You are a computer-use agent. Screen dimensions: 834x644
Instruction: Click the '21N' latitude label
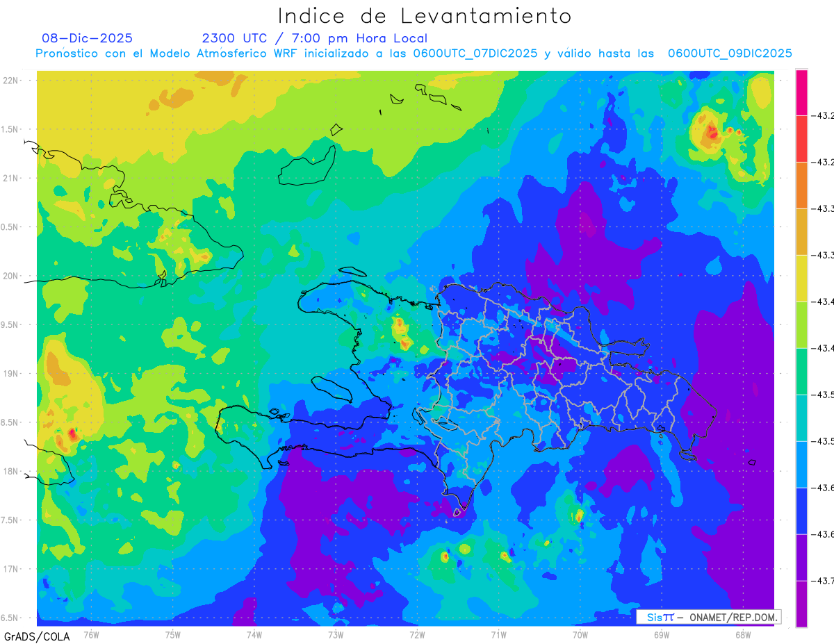11,178
